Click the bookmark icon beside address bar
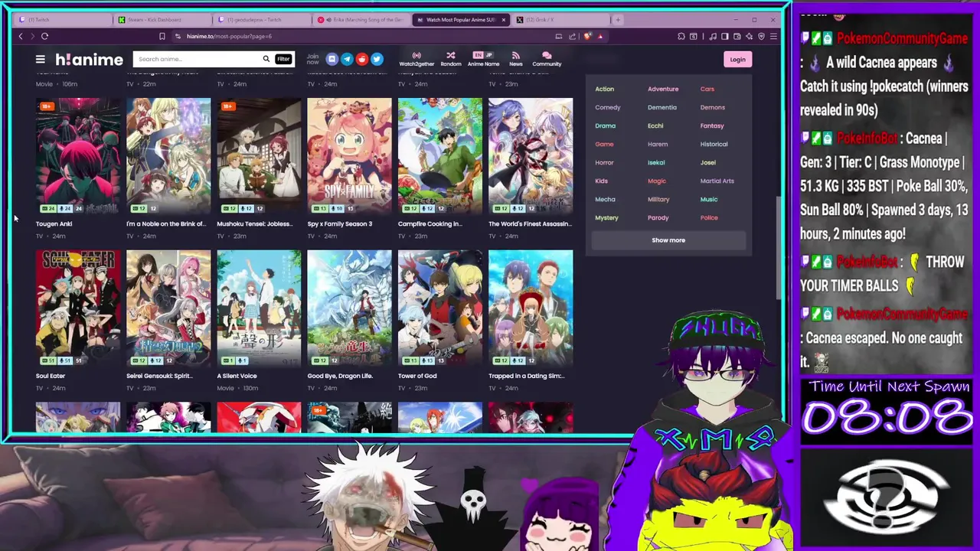 pos(162,36)
